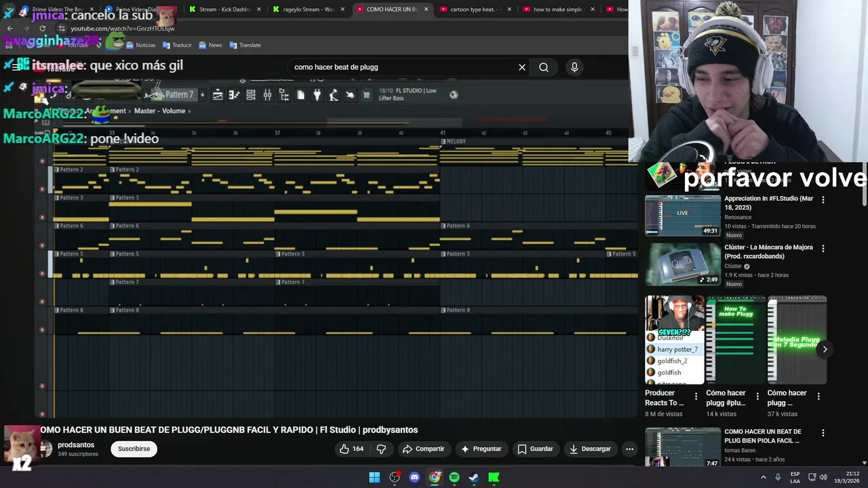Screen dimensions: 868x488
Task: Toggle mute dot for Pattern 8 track
Action: pos(42,330)
